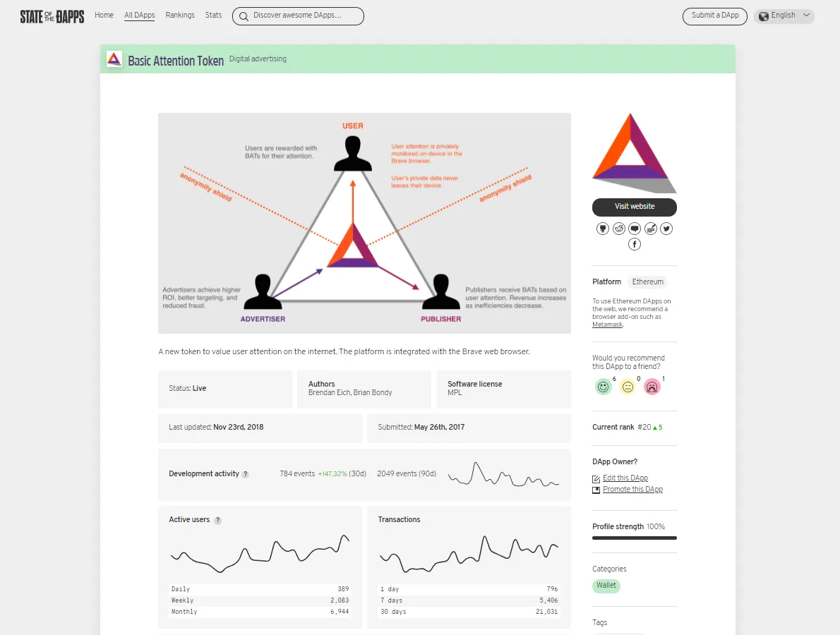
Task: Click the magnifier icon in search box
Action: point(244,16)
